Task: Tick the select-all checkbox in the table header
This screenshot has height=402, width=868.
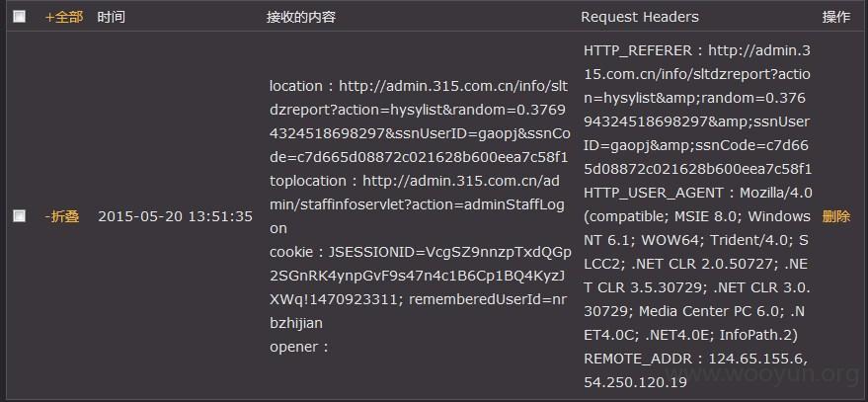Action: [x=19, y=17]
